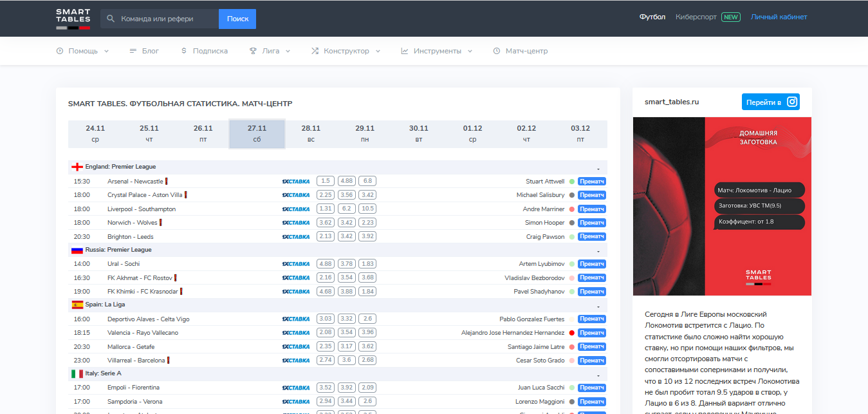
Task: Click the Spain flag next to La Liga
Action: 77,305
